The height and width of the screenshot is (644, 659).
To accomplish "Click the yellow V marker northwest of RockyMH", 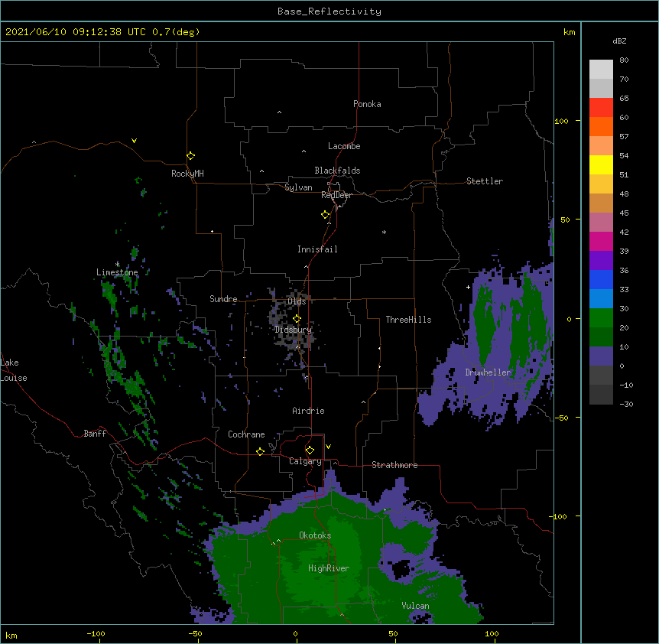I will (x=134, y=141).
